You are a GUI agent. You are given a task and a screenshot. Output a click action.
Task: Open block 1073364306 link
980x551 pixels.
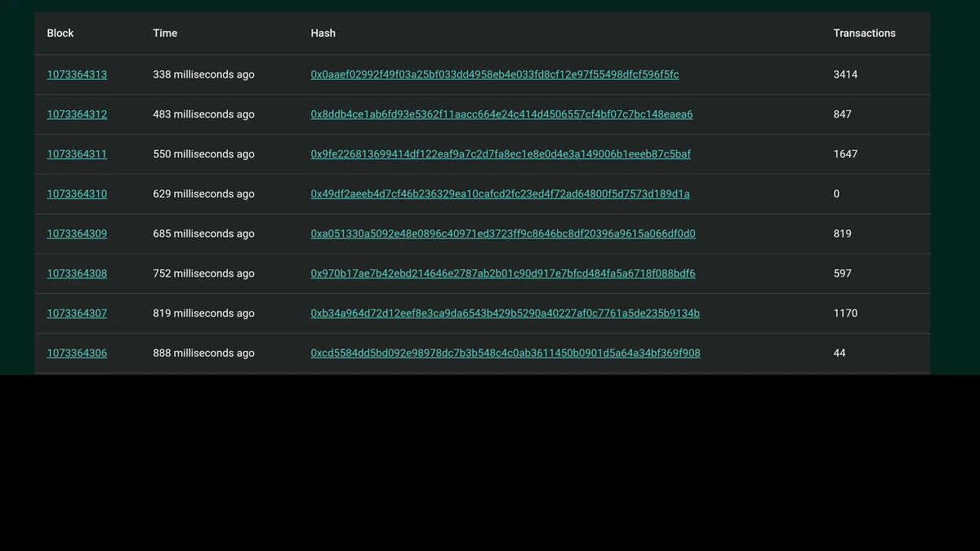pos(77,353)
